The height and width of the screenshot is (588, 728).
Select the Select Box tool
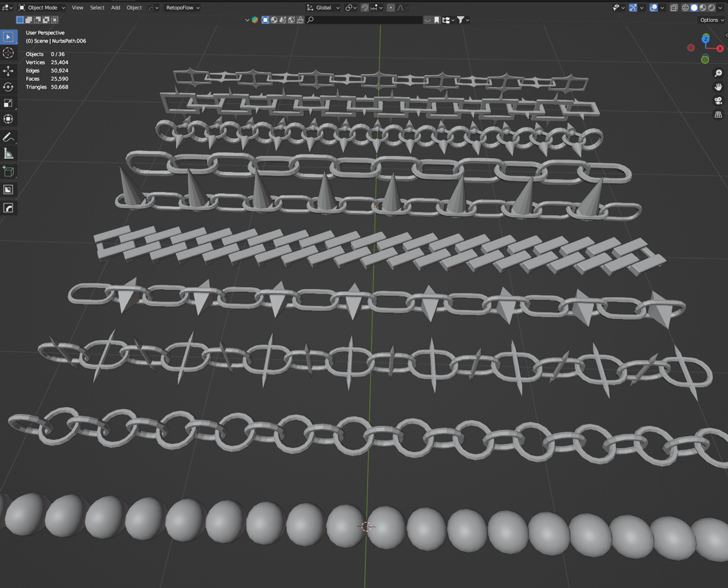[x=8, y=37]
